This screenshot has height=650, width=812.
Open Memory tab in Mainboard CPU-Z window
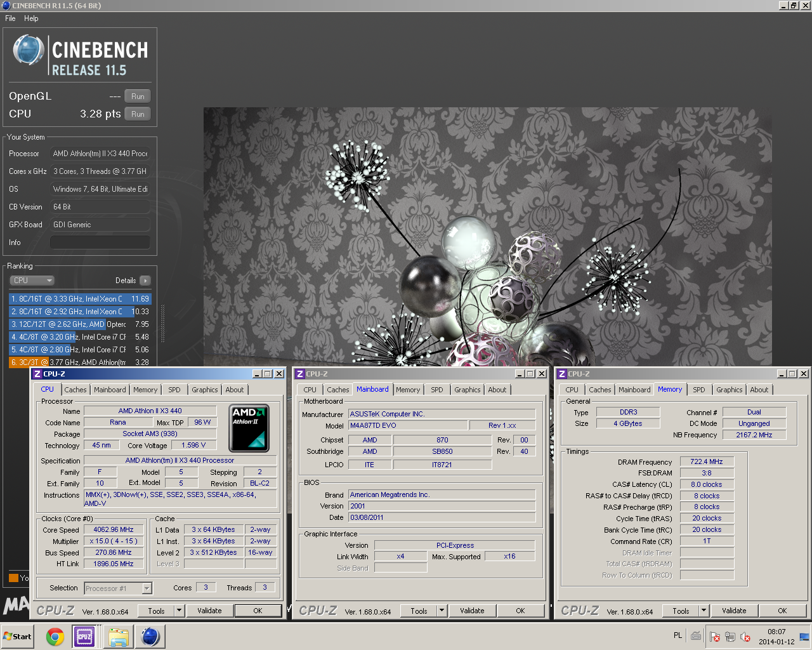(408, 390)
